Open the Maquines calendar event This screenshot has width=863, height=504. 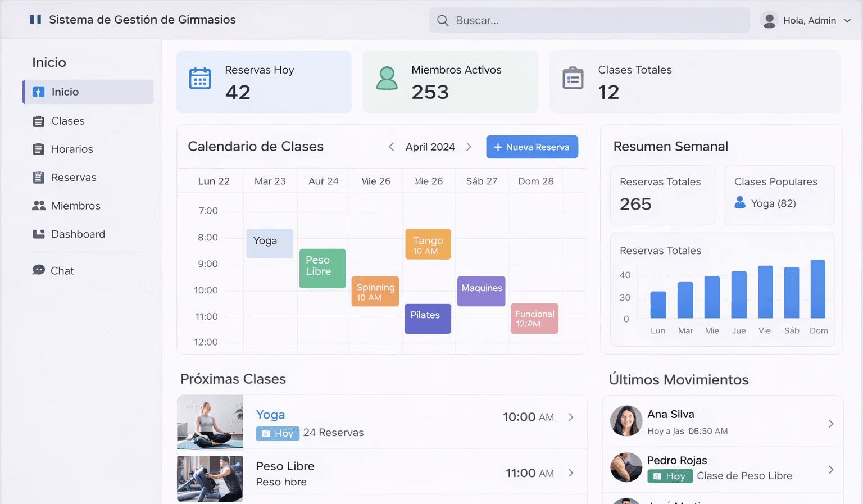482,291
